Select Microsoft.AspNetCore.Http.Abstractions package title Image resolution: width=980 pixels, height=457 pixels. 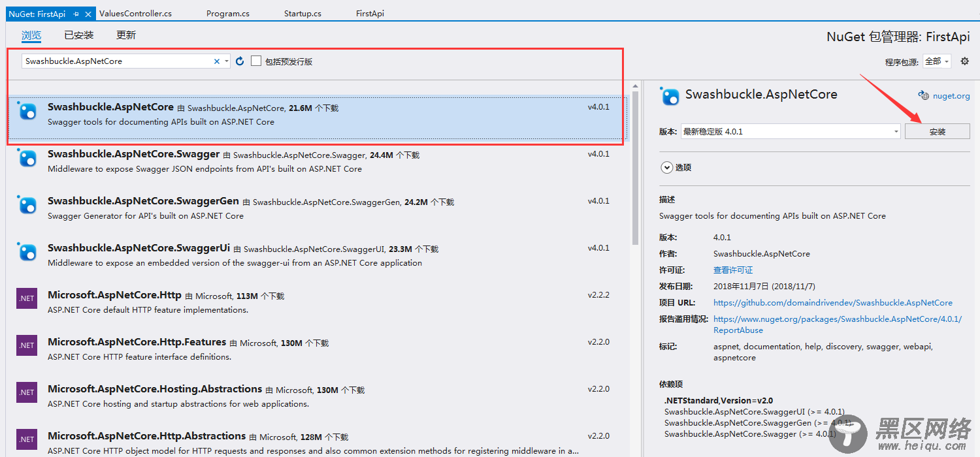(x=146, y=436)
